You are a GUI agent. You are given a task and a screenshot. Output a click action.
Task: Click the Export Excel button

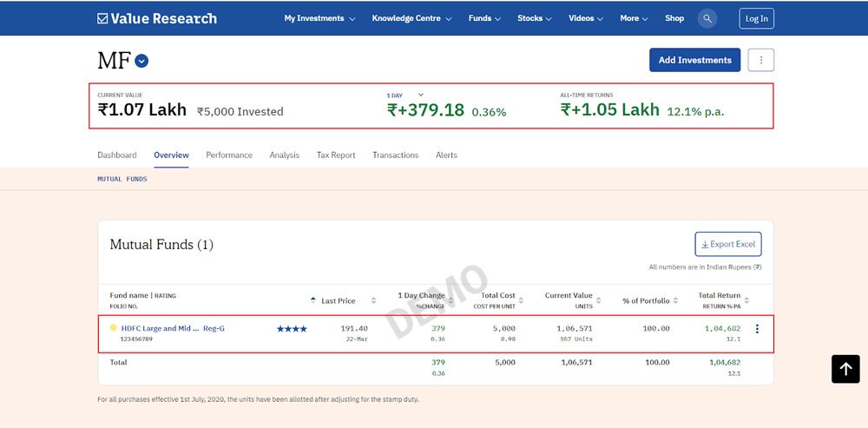point(728,244)
